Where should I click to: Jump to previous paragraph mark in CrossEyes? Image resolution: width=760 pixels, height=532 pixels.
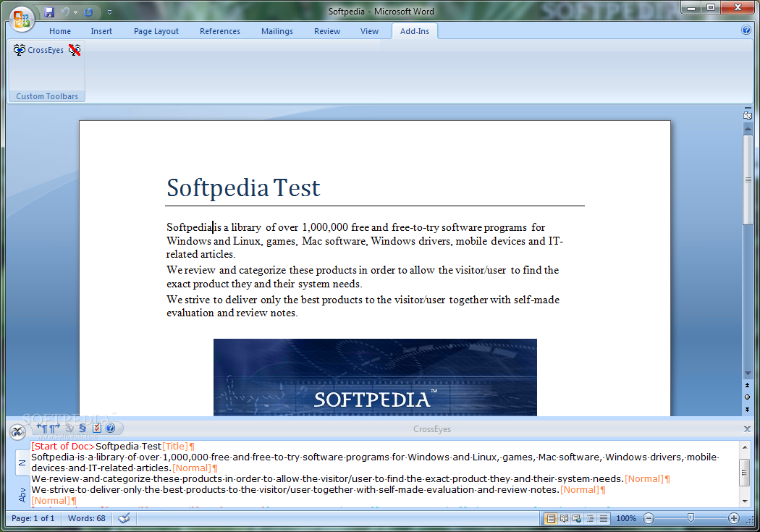(x=42, y=428)
